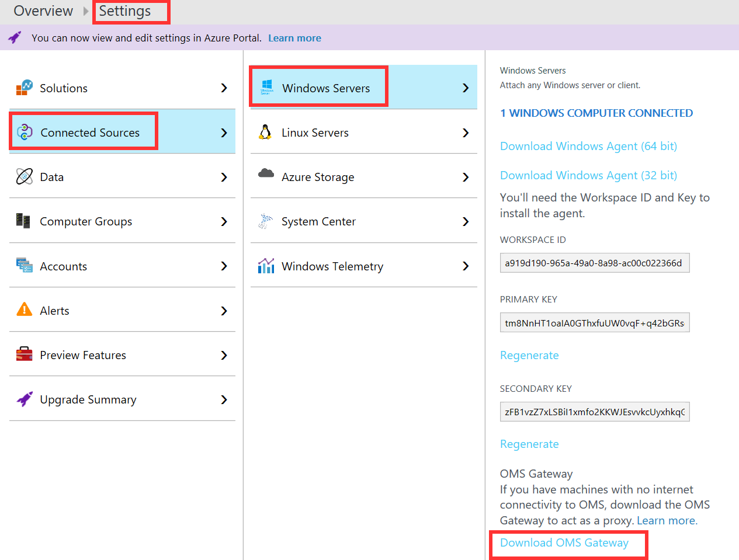The width and height of the screenshot is (739, 560).
Task: Go to Computer Groups settings
Action: pyautogui.click(x=122, y=221)
